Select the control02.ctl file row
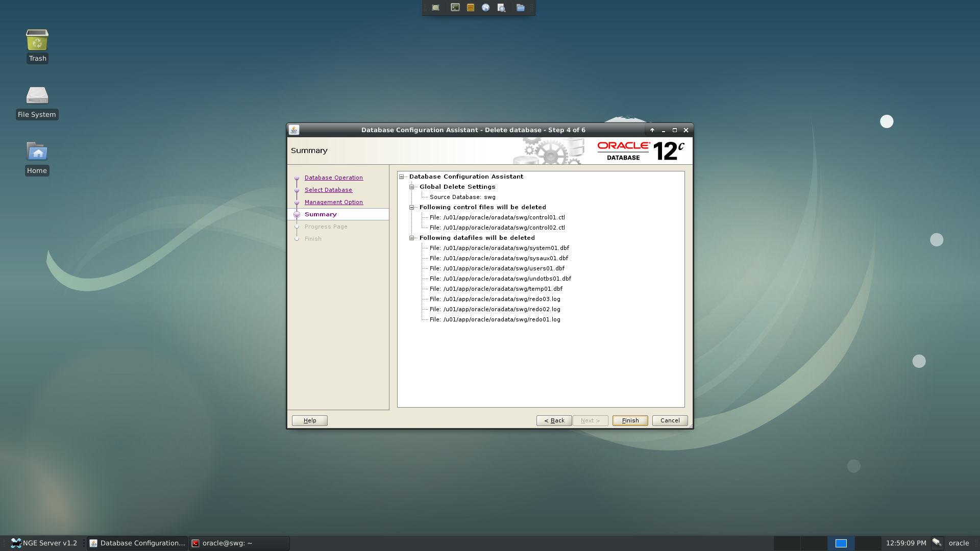 click(x=497, y=228)
